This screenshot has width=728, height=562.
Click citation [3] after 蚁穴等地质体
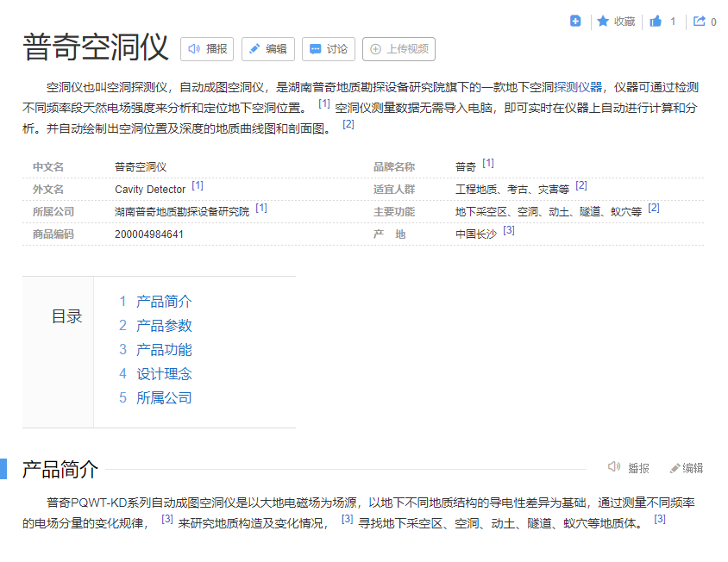click(660, 519)
